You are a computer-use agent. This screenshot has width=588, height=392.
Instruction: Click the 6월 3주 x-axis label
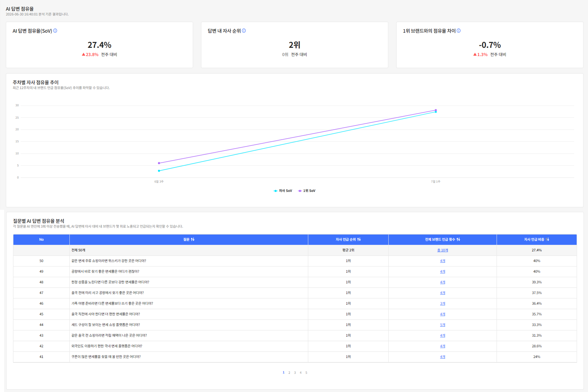[159, 182]
